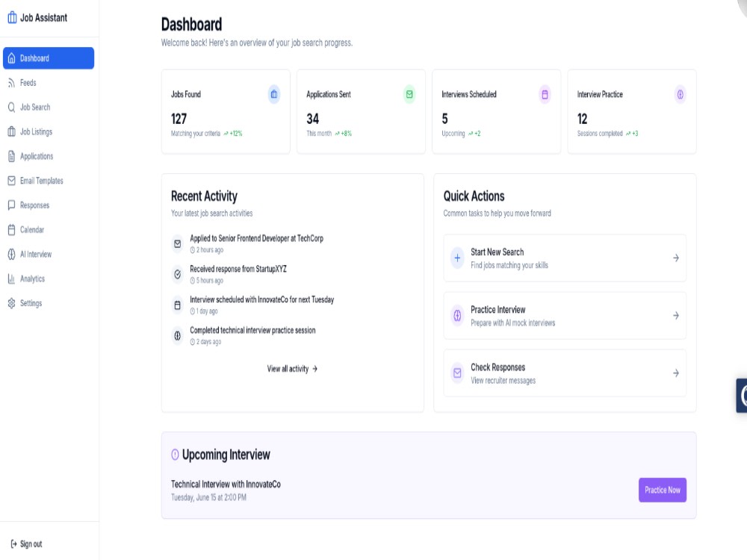Click the Practice Interview brain icon
The height and width of the screenshot is (560, 747).
tap(457, 316)
